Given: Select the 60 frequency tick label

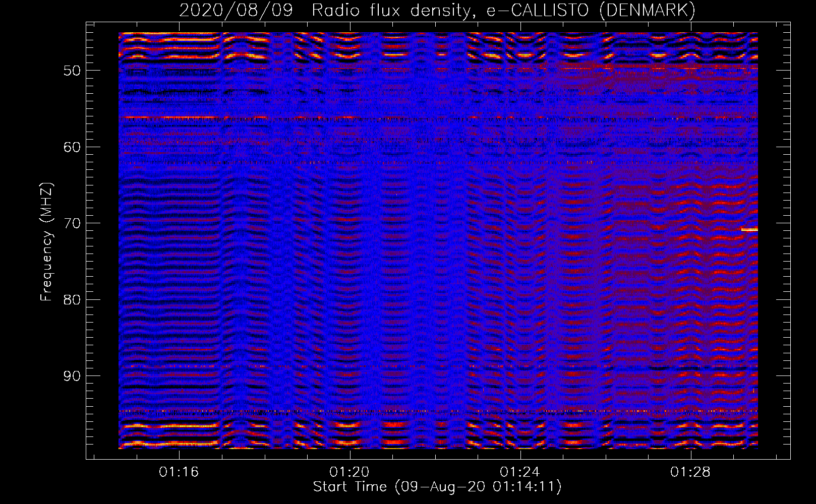Looking at the screenshot, I should point(72,147).
